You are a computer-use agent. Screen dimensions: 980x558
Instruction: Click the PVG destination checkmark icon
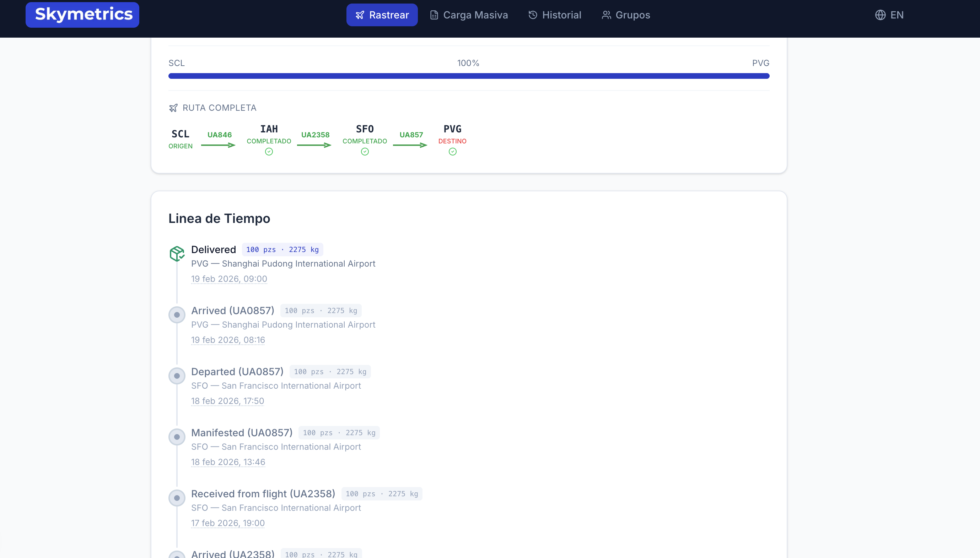tap(453, 152)
